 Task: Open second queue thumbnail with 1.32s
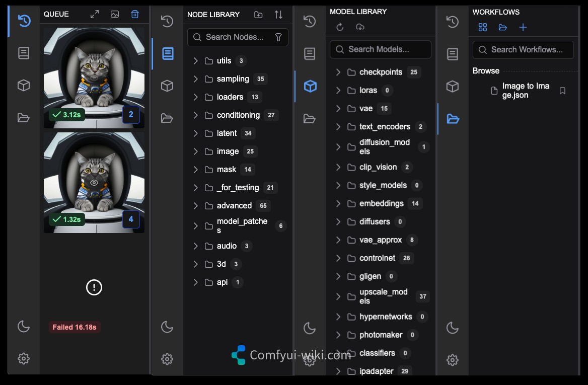click(94, 183)
